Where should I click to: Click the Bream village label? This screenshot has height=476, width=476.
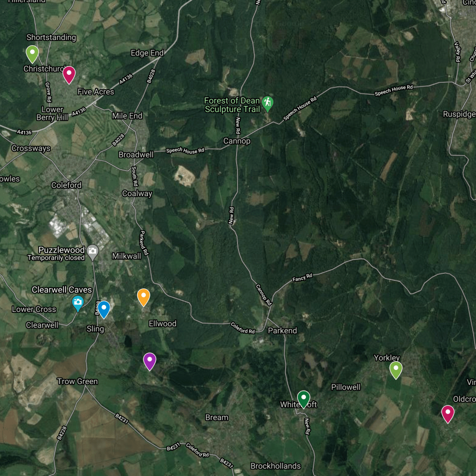217,417
